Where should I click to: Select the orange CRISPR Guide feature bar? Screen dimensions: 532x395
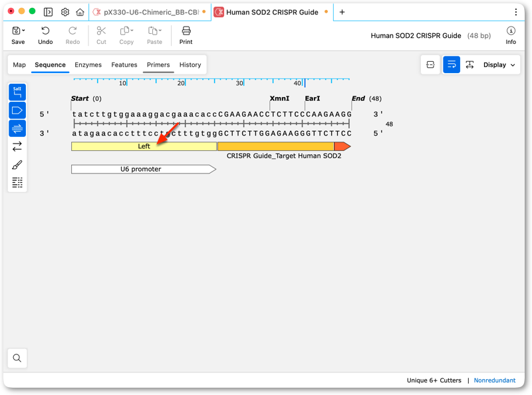tap(275, 146)
